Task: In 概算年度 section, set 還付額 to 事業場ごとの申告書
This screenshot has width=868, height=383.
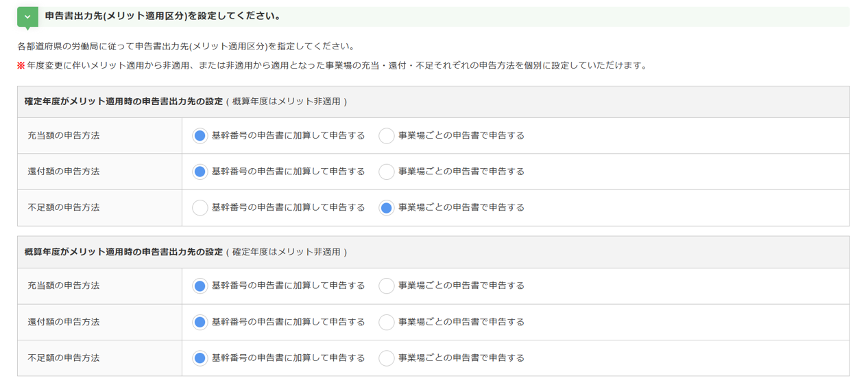Action: (x=387, y=322)
